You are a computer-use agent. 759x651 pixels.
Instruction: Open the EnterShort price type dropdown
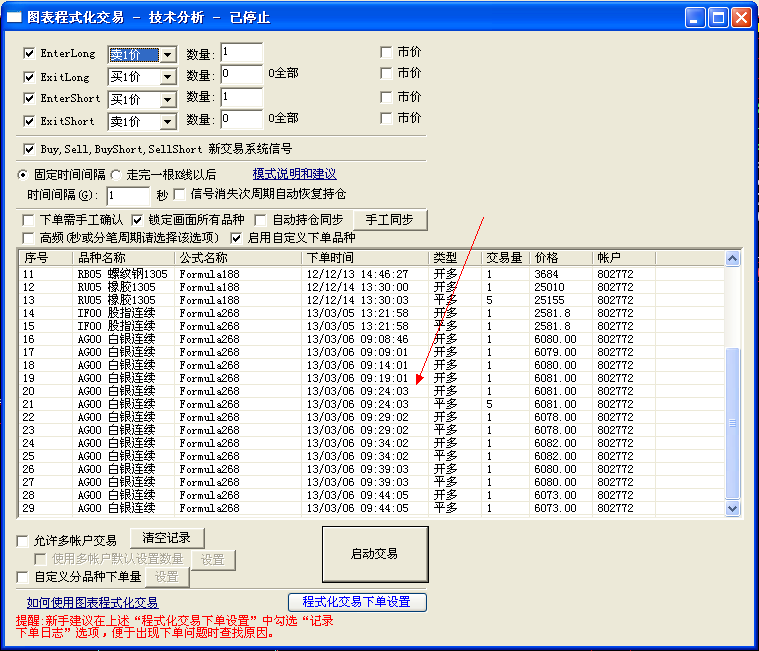(167, 100)
